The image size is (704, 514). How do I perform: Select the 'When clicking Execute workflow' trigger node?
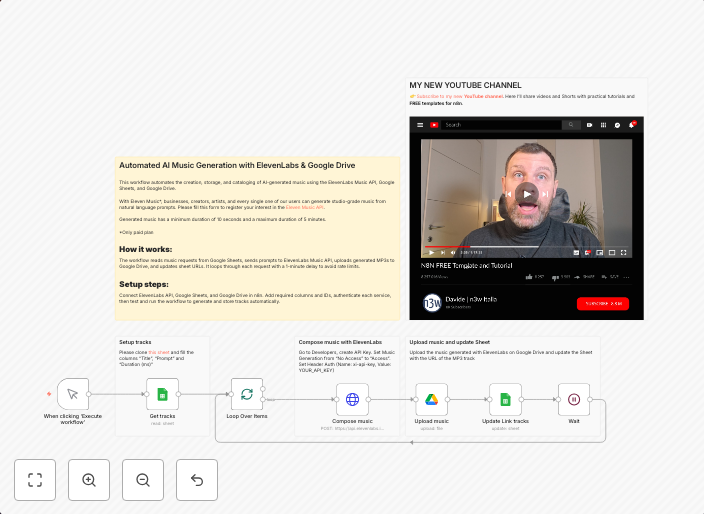coord(73,394)
